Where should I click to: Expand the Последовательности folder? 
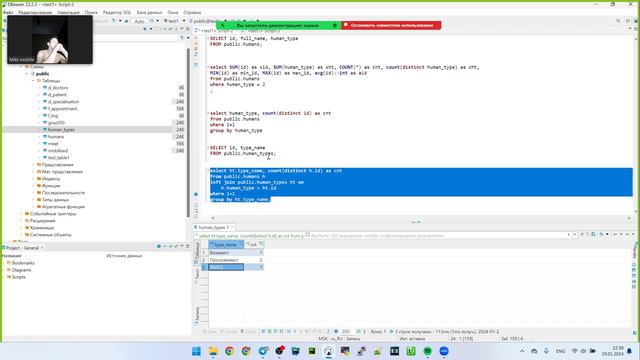pyautogui.click(x=33, y=193)
